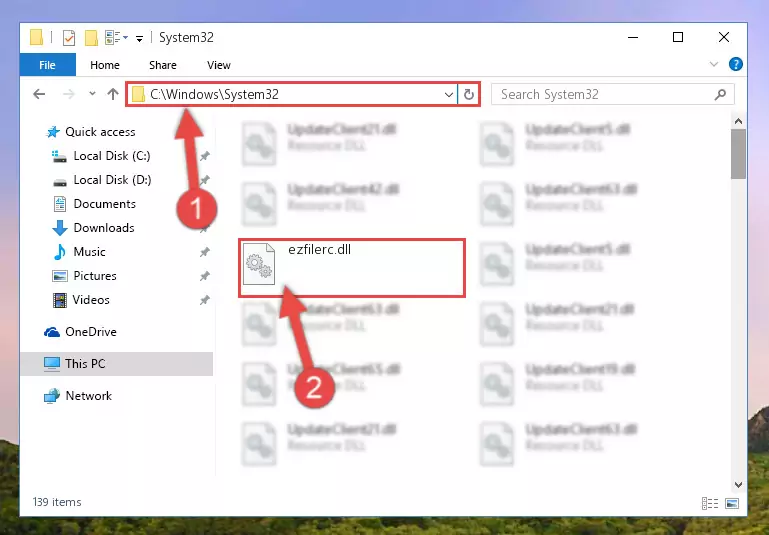Click the OneDrive cloud icon
Image resolution: width=769 pixels, height=535 pixels.
tap(52, 332)
